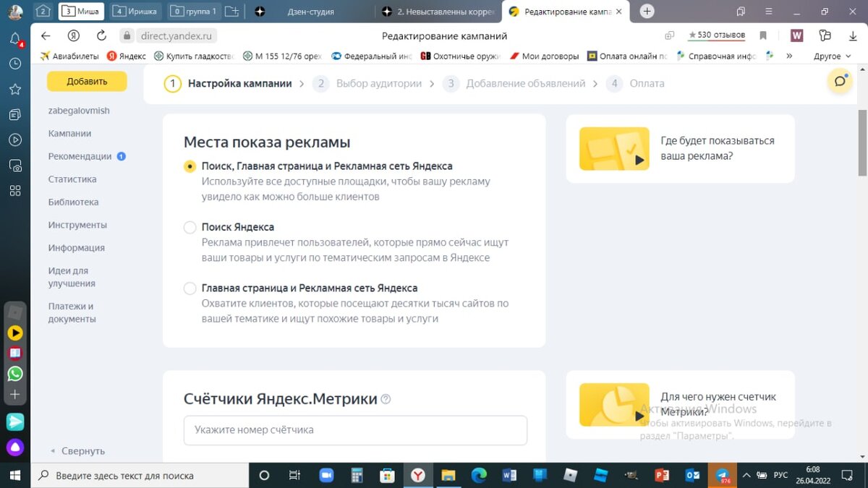This screenshot has height=488, width=868.
Task: Add a new tab group
Action: pyautogui.click(x=231, y=12)
